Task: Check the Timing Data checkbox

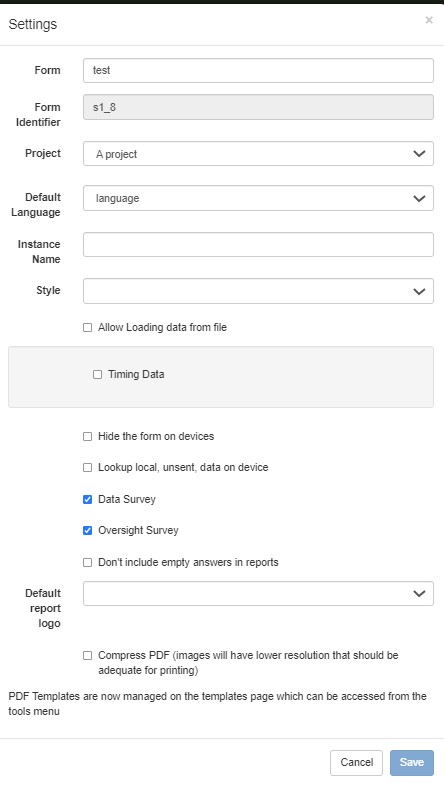Action: (x=98, y=374)
